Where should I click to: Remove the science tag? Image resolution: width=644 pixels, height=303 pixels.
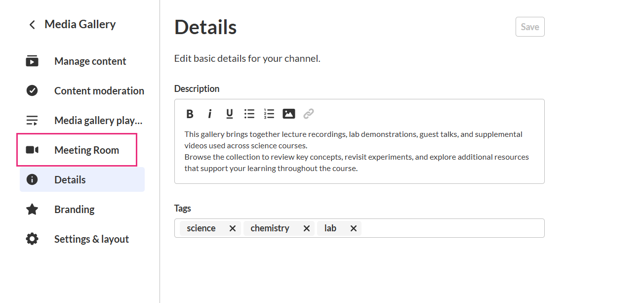pyautogui.click(x=233, y=228)
